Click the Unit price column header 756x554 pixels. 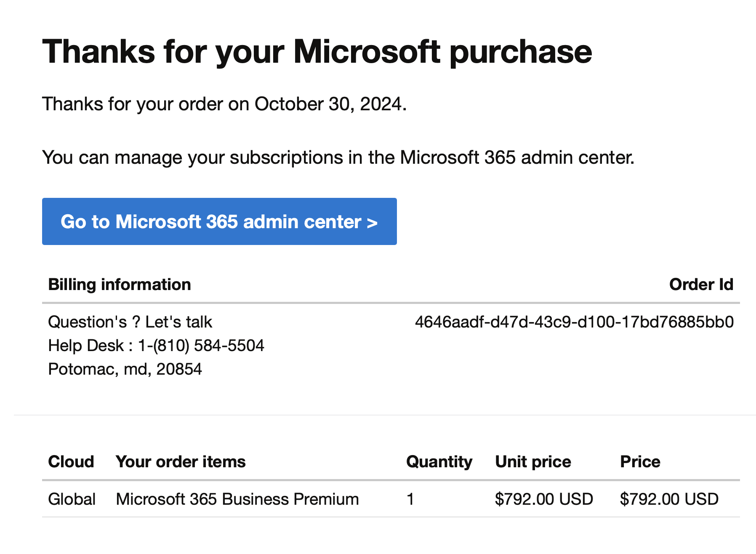coord(533,461)
